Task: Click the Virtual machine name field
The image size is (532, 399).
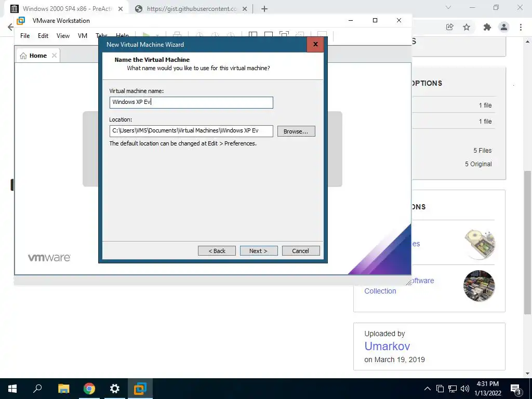Action: tap(191, 102)
